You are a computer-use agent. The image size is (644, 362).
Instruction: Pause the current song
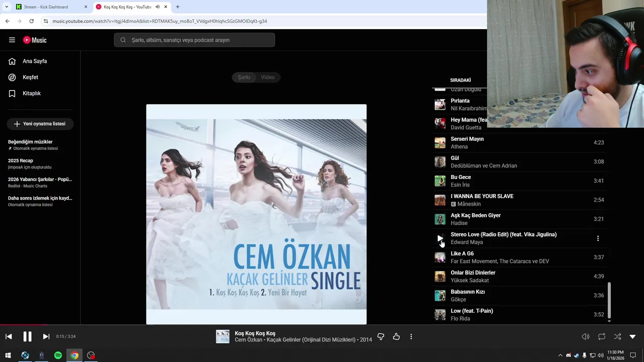27,336
